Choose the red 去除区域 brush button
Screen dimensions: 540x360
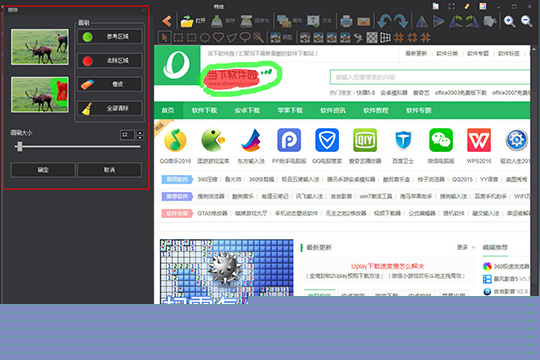[x=110, y=61]
